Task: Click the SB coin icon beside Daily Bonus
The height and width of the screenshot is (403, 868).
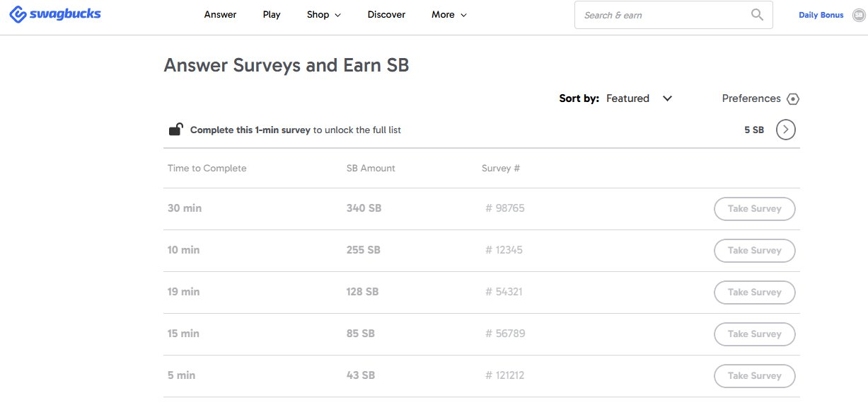Action: coord(858,15)
